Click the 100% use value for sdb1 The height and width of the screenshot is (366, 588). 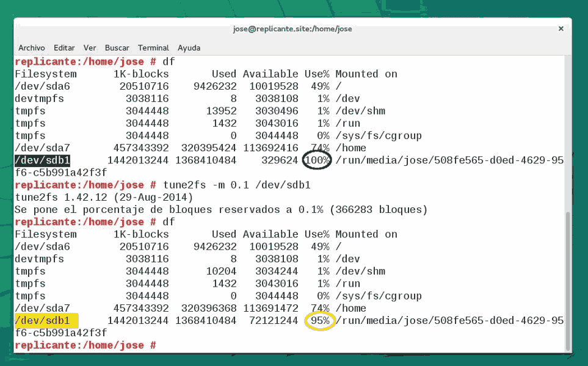coord(318,160)
